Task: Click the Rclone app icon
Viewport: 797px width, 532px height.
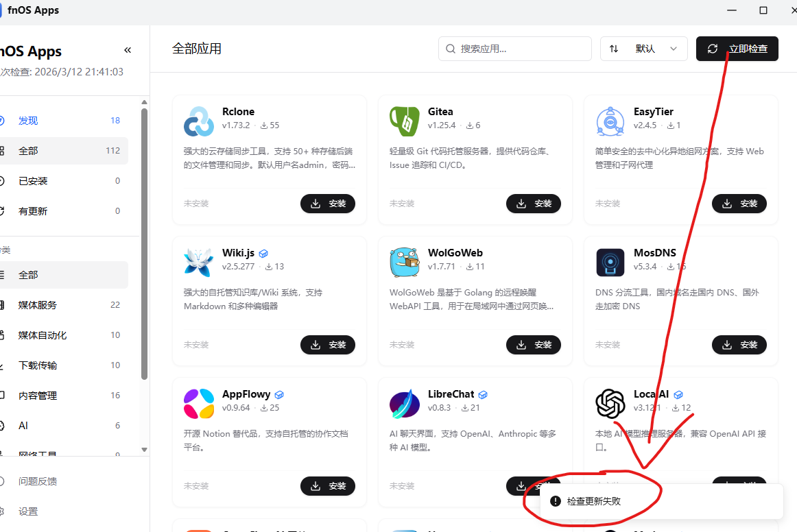Action: coord(198,121)
